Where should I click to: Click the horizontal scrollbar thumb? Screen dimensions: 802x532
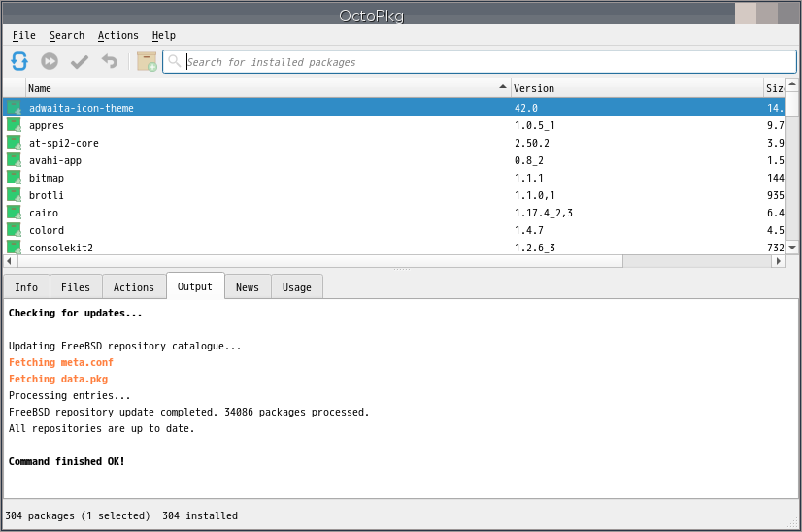(320, 261)
